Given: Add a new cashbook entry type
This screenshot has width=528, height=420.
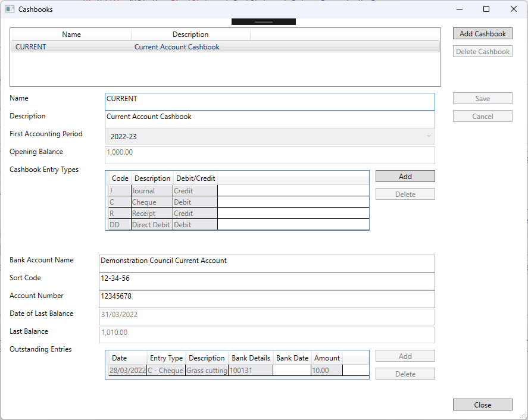Looking at the screenshot, I should tap(405, 176).
